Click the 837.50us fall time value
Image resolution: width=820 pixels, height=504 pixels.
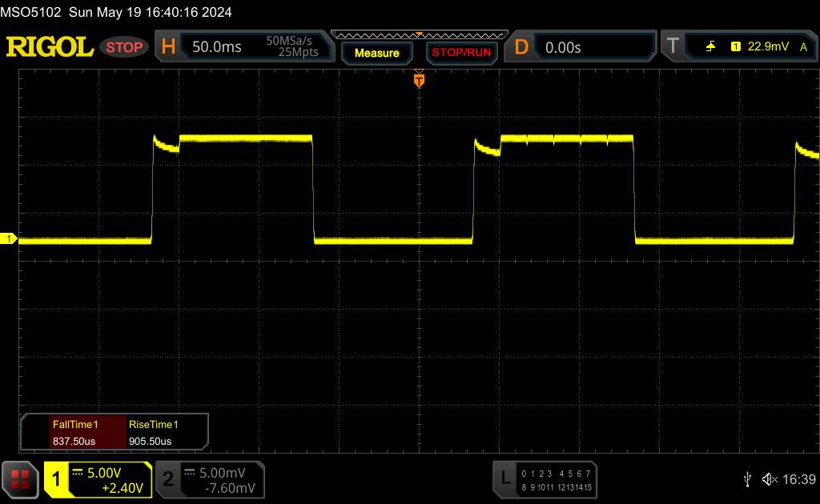(x=74, y=442)
